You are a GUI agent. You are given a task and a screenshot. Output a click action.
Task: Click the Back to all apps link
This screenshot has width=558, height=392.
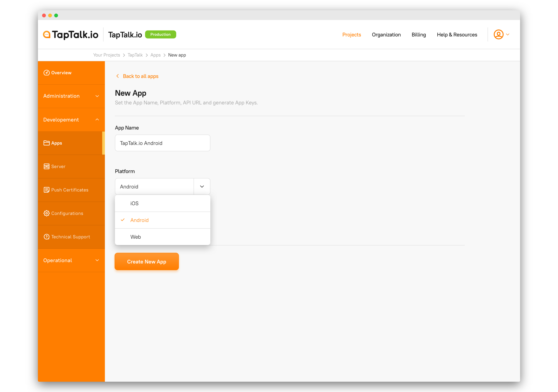click(141, 76)
